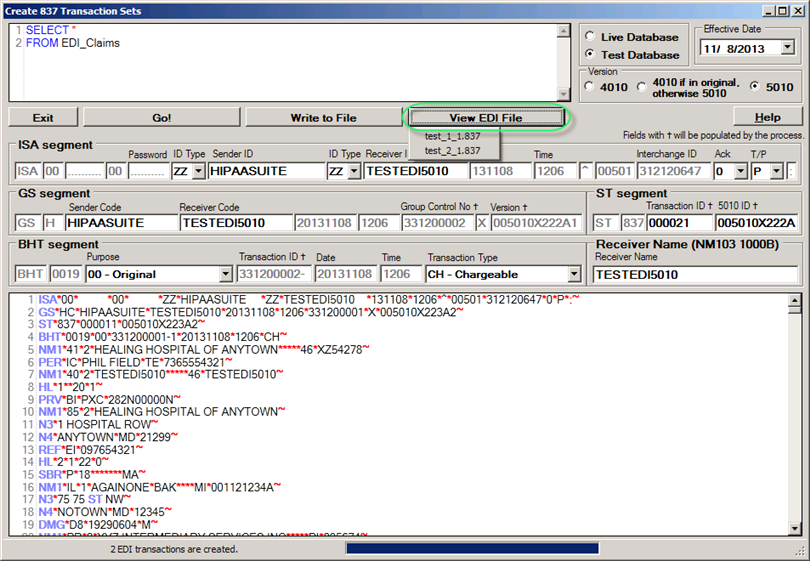Open the Help button
The height and width of the screenshot is (561, 810).
(x=756, y=118)
